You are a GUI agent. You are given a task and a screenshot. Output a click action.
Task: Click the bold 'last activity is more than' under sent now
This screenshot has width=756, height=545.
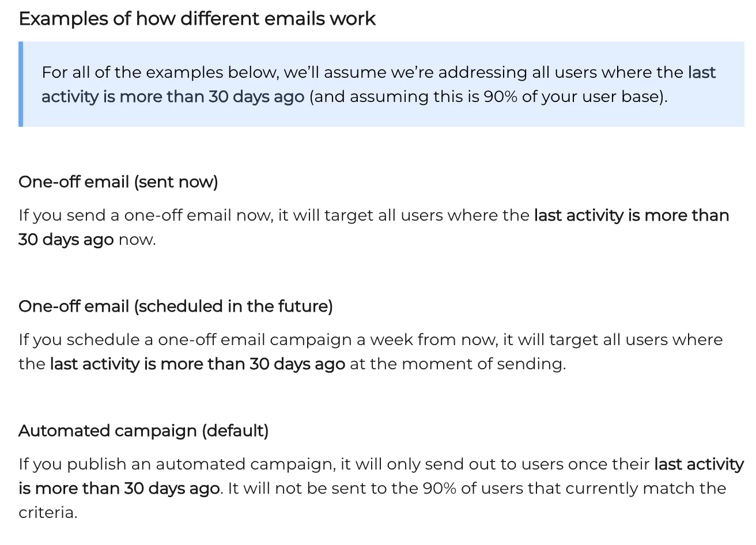click(x=632, y=215)
